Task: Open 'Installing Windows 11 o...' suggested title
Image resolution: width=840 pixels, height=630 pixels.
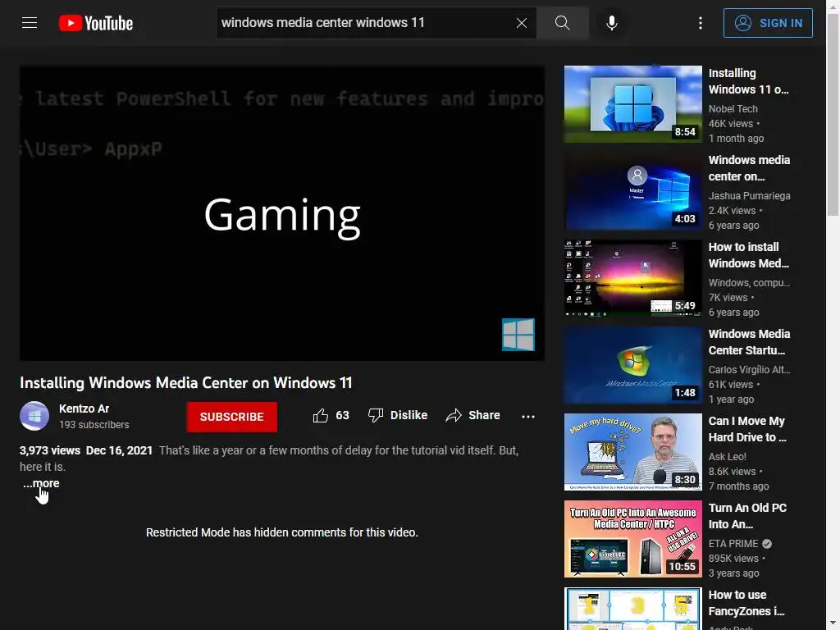Action: tap(748, 81)
